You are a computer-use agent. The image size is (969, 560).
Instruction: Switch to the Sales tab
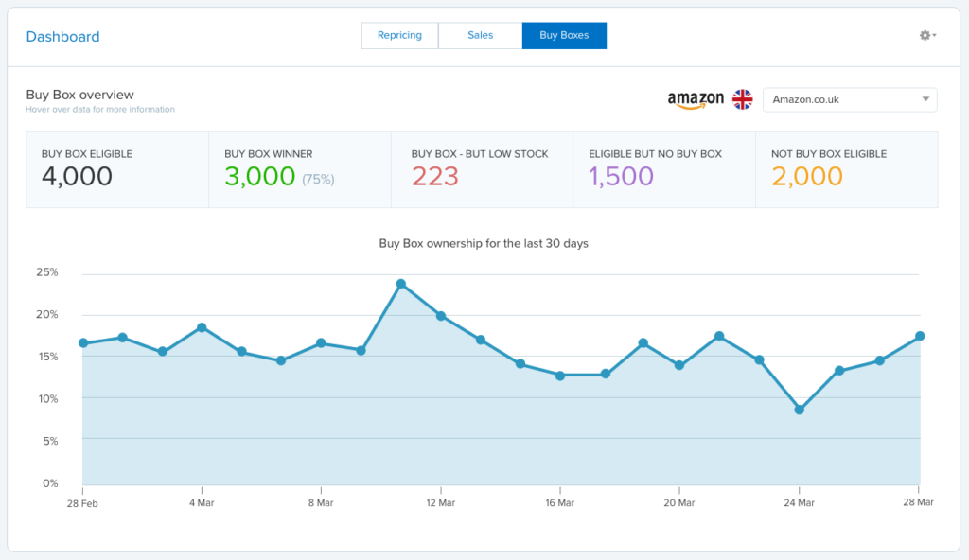tap(480, 35)
